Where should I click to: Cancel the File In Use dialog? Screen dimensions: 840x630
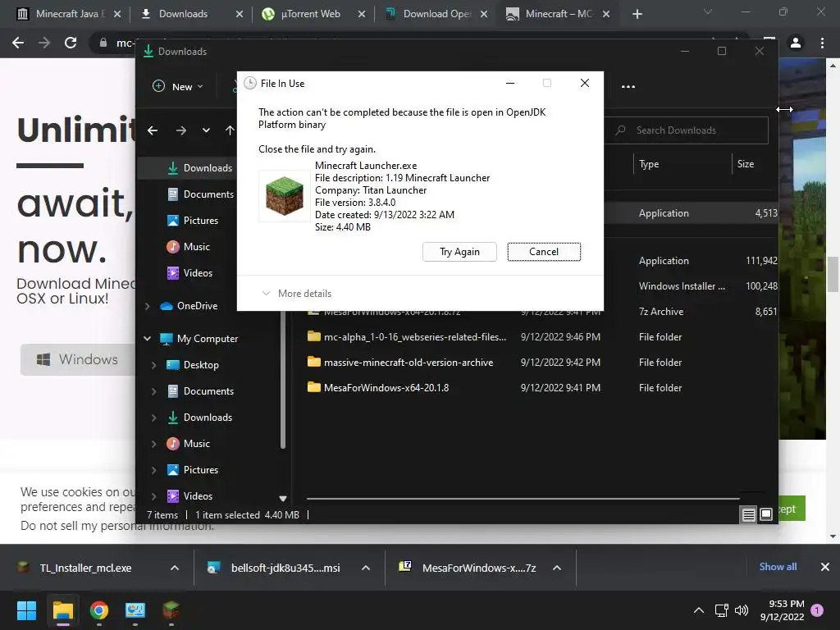click(x=544, y=252)
